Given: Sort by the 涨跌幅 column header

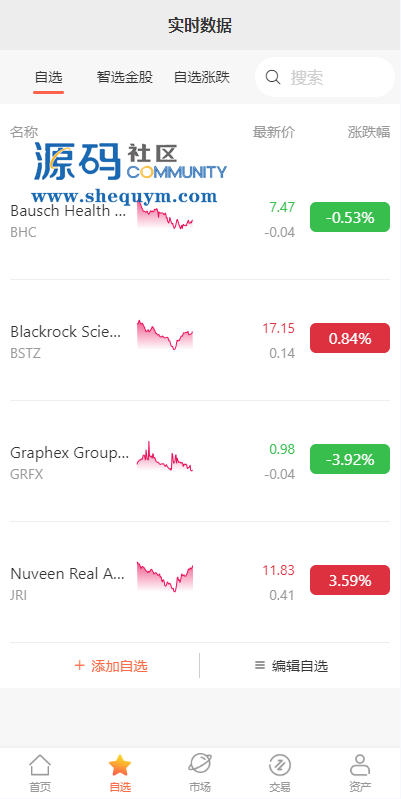Looking at the screenshot, I should [x=369, y=132].
